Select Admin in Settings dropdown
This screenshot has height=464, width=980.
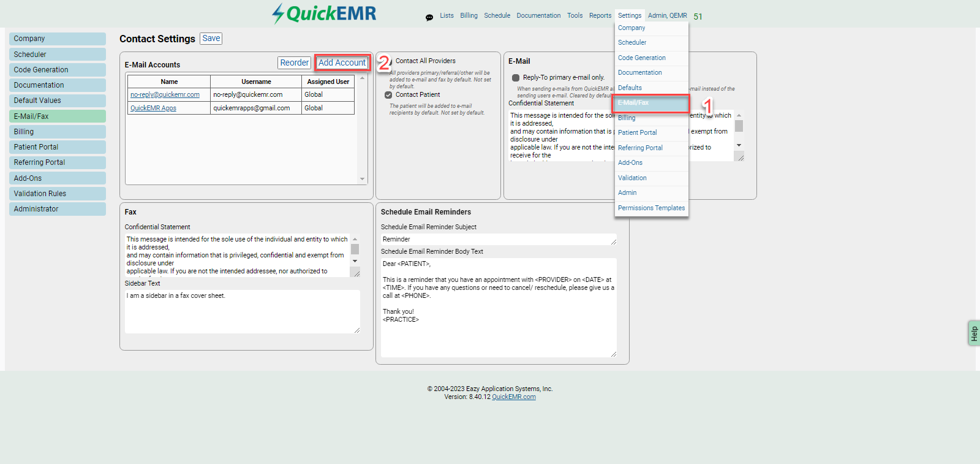click(652, 193)
